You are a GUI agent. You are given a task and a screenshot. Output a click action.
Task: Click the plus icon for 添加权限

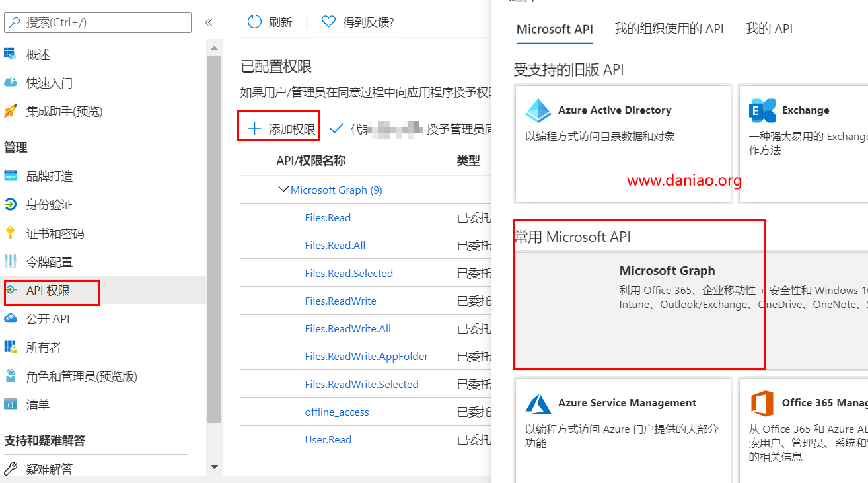click(254, 128)
